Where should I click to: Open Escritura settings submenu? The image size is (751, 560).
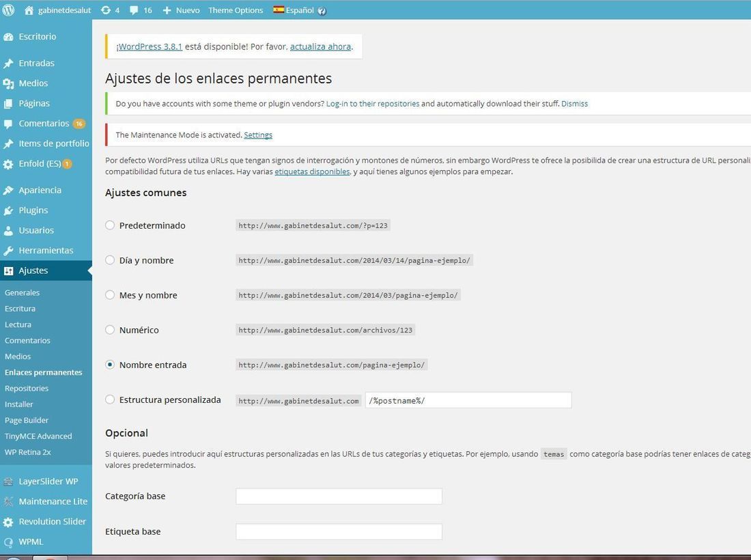pyautogui.click(x=20, y=309)
